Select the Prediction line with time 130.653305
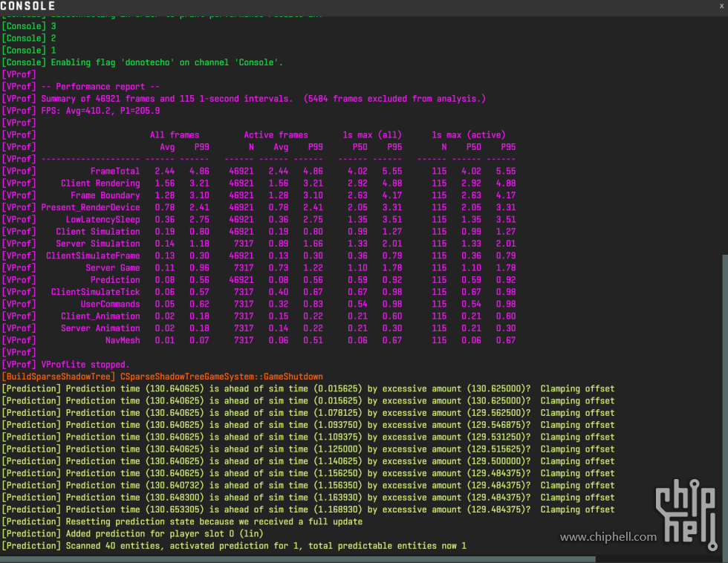 pos(308,510)
